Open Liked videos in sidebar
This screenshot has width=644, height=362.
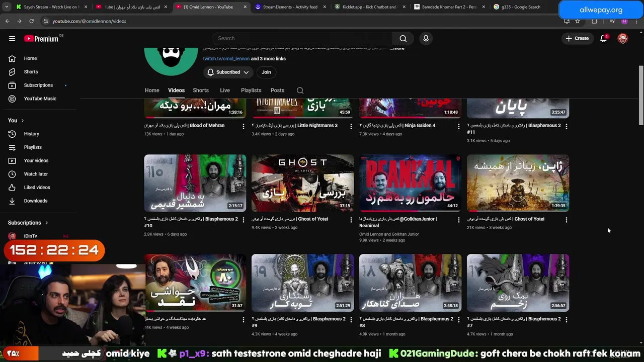coord(37,187)
